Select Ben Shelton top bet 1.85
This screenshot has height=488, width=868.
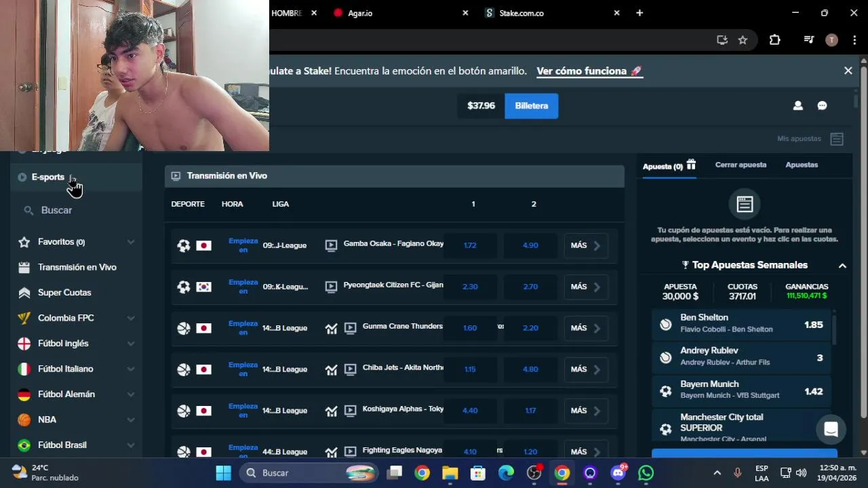click(742, 325)
